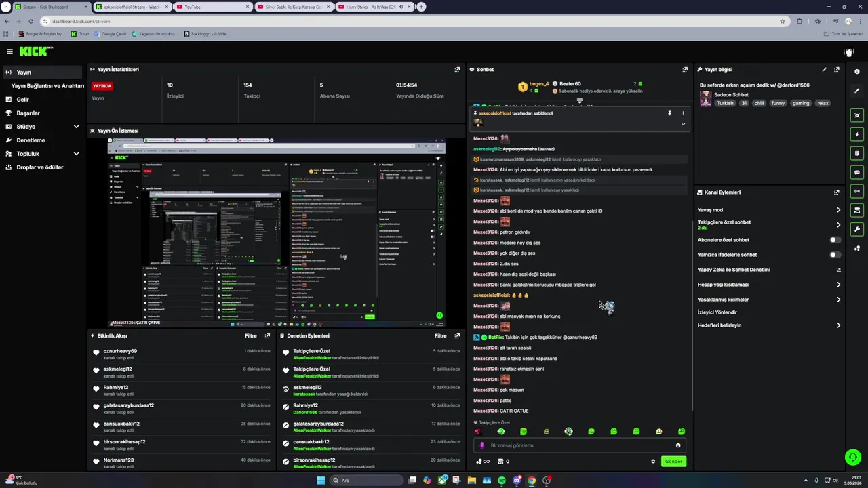Open the three-dot menu on pinned message
Viewport: 868px width, 488px height.
coord(683,113)
